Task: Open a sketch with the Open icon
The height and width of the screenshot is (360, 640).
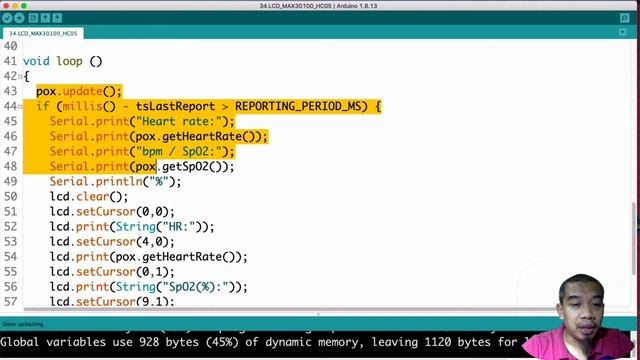Action: tap(45, 18)
